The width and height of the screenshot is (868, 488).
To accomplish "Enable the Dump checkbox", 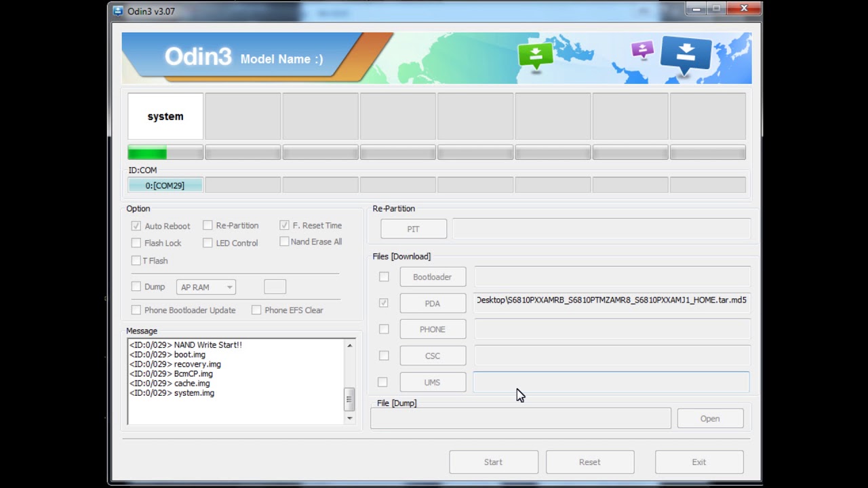I will pos(136,287).
